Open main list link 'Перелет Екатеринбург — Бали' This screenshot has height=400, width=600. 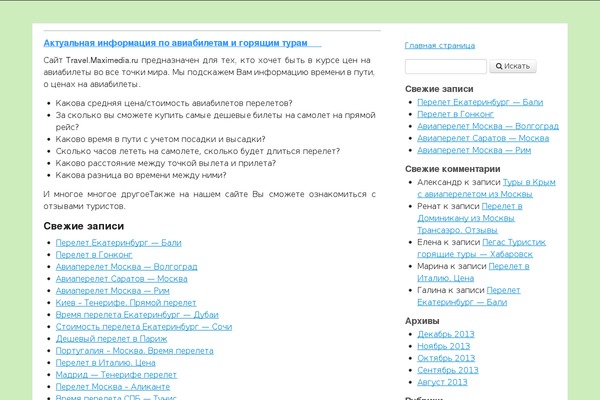point(119,243)
